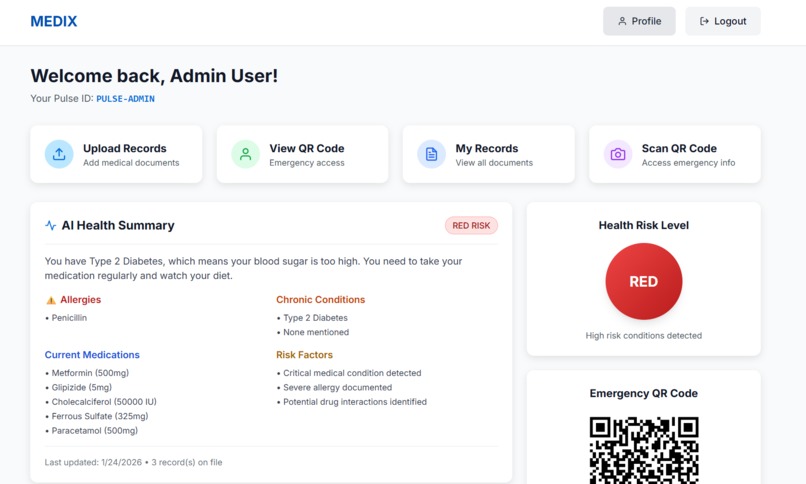Click the Penicillin allergy entry
The image size is (806, 484).
pos(69,318)
